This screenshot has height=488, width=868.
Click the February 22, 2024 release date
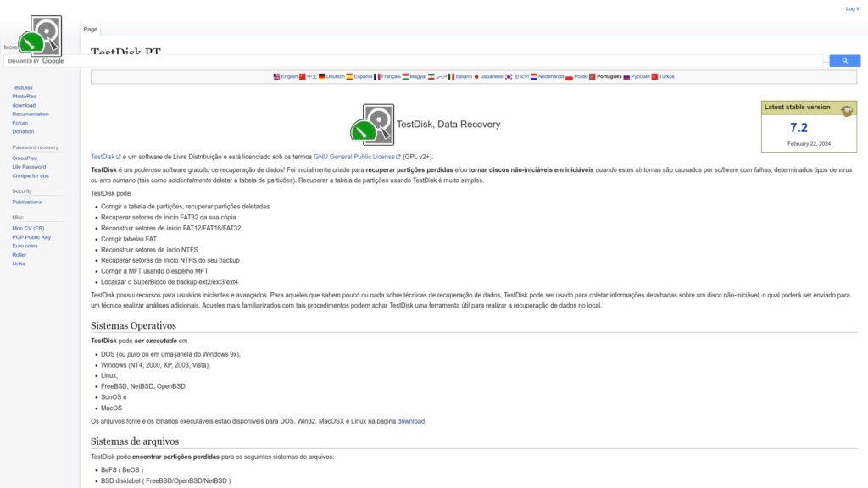[809, 144]
